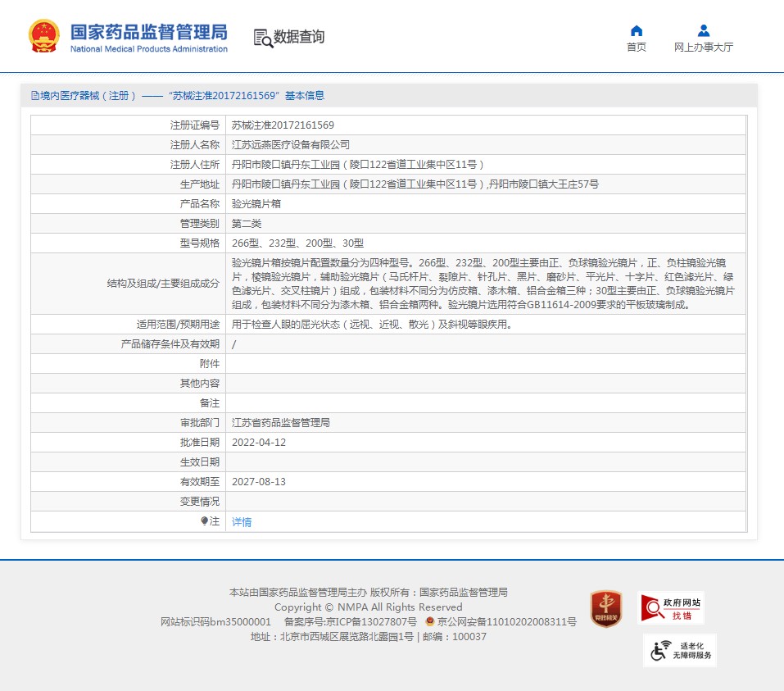The width and height of the screenshot is (784, 691).
Task: Click the 境内医疗器械（注册） breadcrumb
Action: point(88,96)
